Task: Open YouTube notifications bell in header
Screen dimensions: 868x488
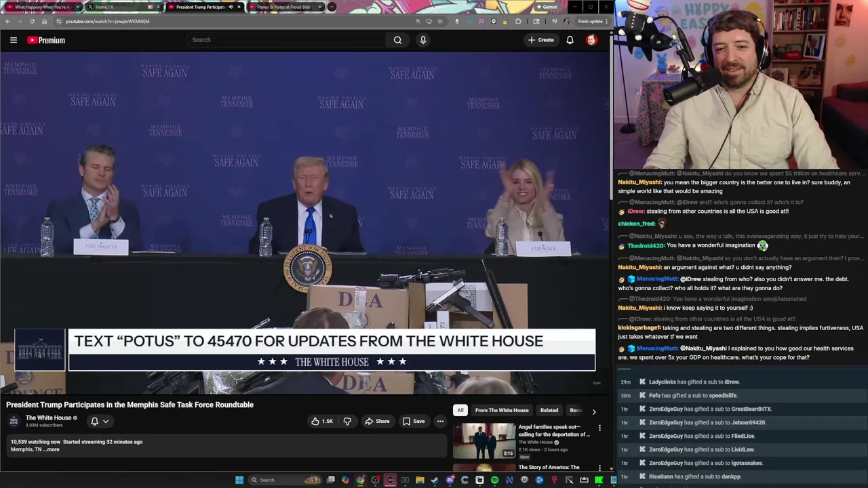Action: tap(570, 40)
